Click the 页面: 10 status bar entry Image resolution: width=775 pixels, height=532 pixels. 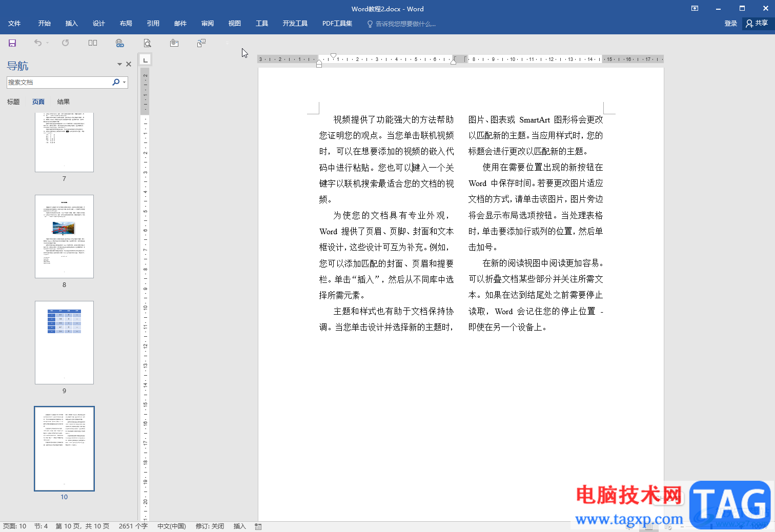click(15, 526)
